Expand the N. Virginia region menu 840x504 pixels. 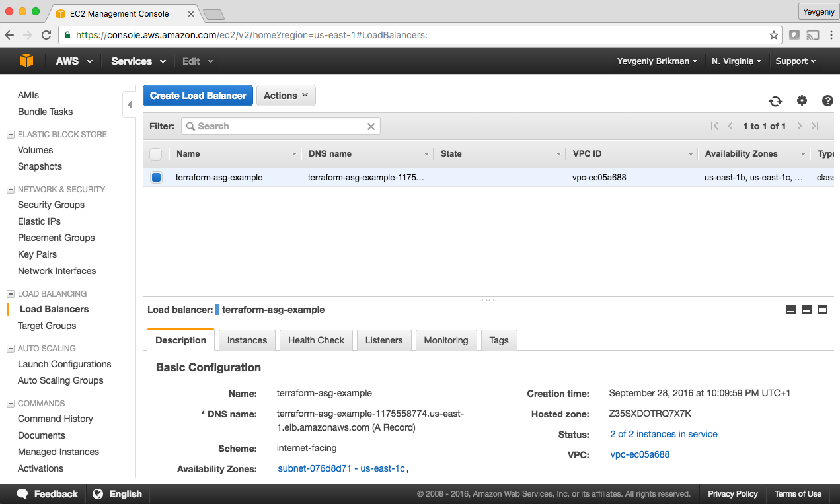(736, 61)
